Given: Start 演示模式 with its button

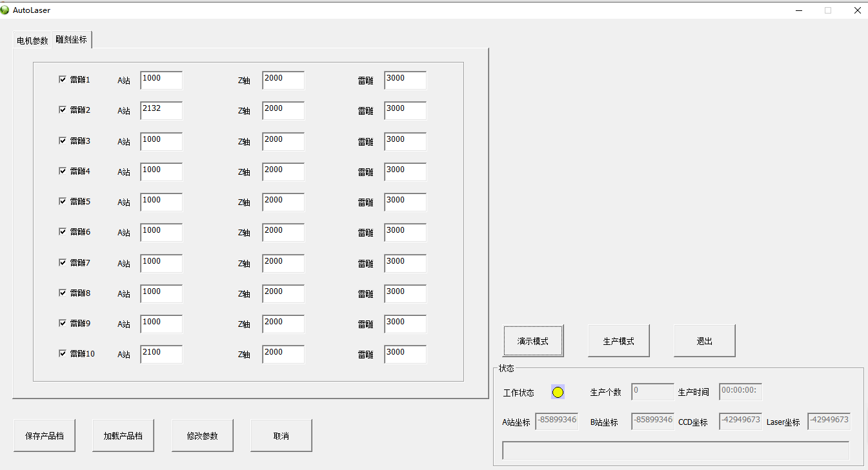Looking at the screenshot, I should click(x=533, y=341).
